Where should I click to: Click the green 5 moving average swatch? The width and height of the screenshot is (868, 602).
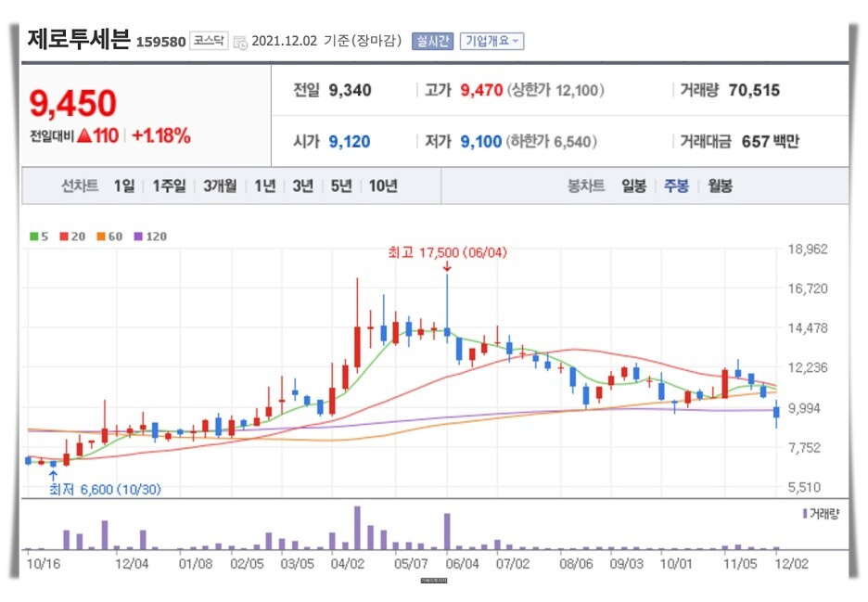(x=34, y=237)
